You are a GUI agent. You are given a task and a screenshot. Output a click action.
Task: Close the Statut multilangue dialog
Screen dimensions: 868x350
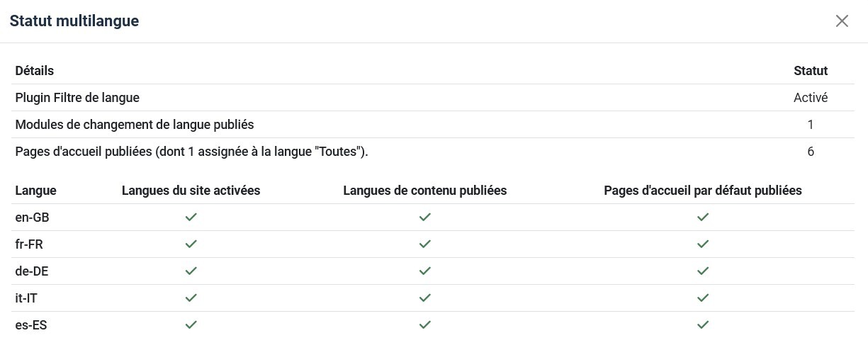tap(842, 21)
